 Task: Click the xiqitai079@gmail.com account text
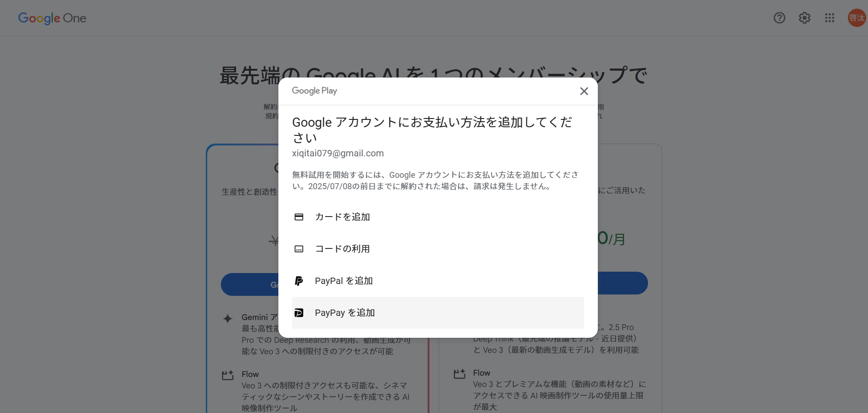338,153
